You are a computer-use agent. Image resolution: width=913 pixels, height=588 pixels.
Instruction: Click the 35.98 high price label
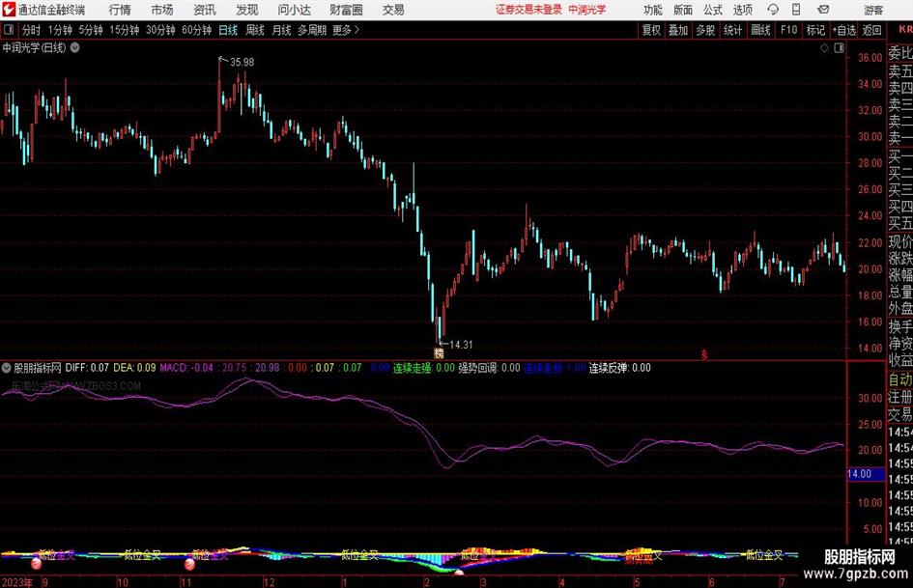[x=242, y=62]
